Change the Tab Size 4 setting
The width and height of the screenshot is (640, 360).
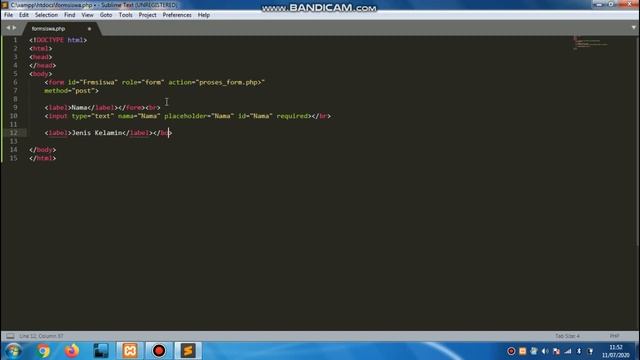pyautogui.click(x=567, y=336)
